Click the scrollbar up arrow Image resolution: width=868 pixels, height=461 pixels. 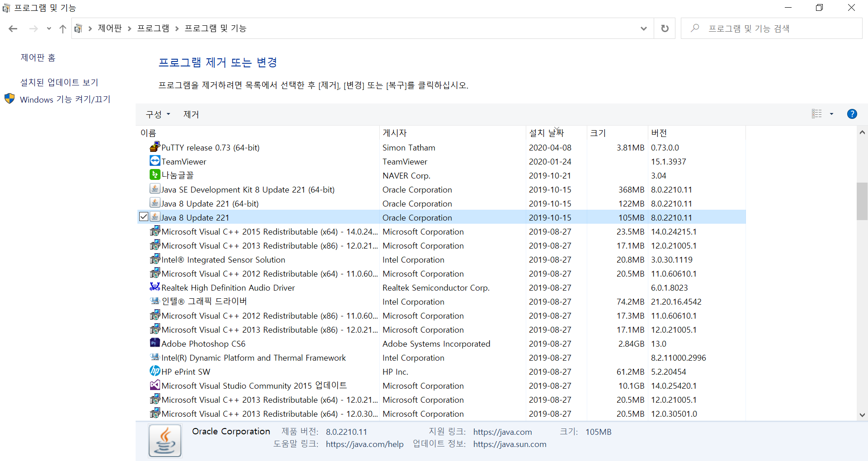tap(862, 132)
